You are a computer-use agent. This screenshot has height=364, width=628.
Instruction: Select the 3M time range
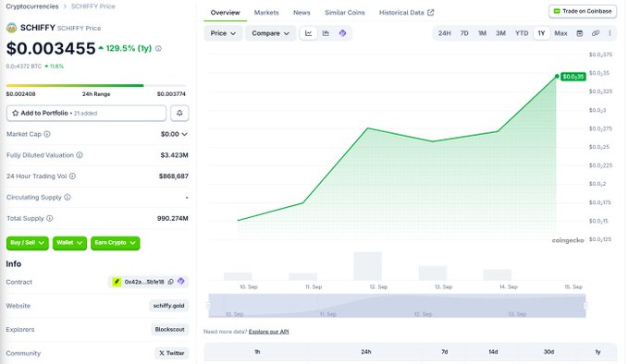tap(500, 33)
